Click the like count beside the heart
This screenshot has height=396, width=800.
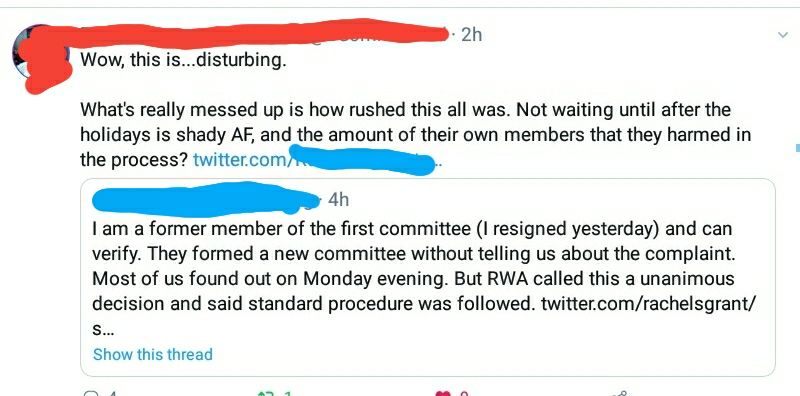coord(463,393)
